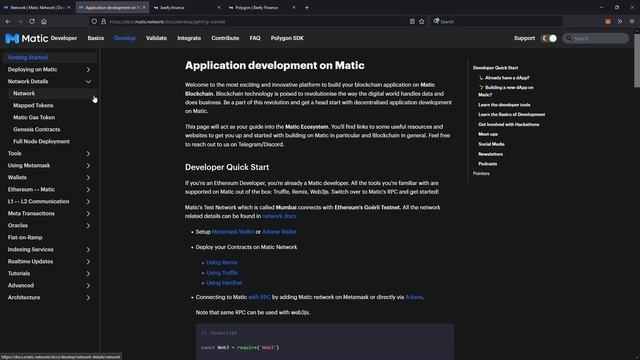Screen dimensions: 640x360
Task: Open the Firefox hamburger menu
Action: click(x=632, y=21)
